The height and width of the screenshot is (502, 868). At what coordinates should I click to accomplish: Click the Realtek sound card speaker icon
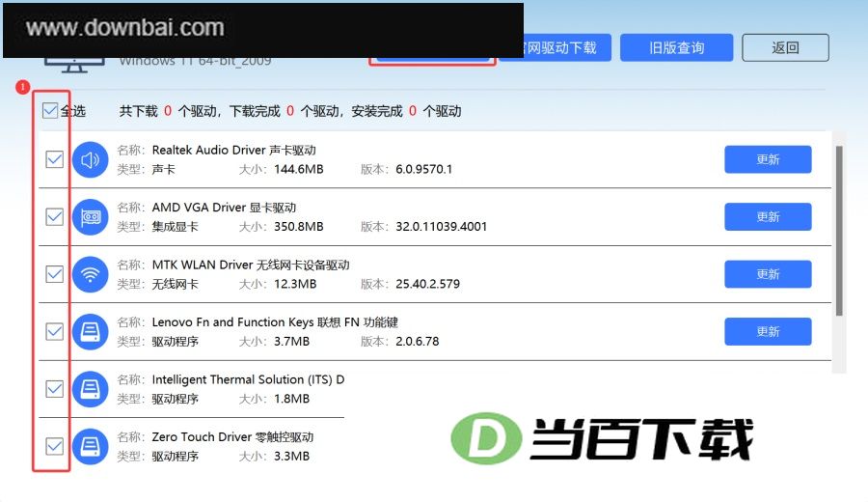click(x=91, y=159)
